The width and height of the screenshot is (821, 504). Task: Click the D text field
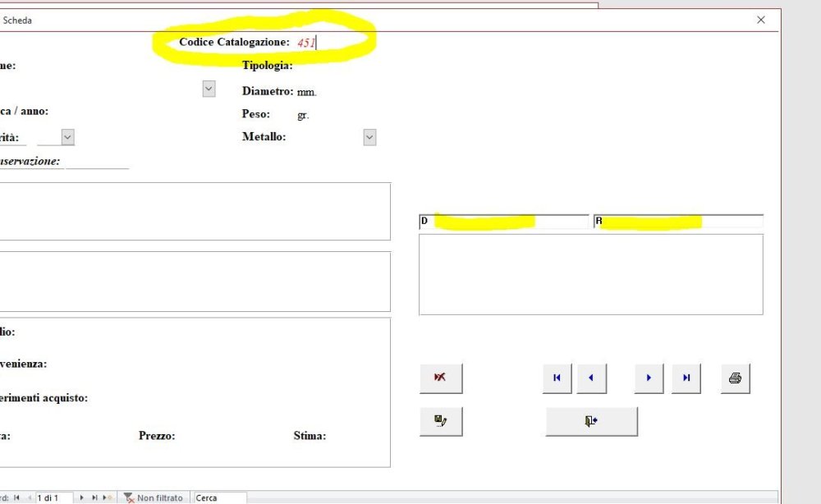[x=504, y=222]
